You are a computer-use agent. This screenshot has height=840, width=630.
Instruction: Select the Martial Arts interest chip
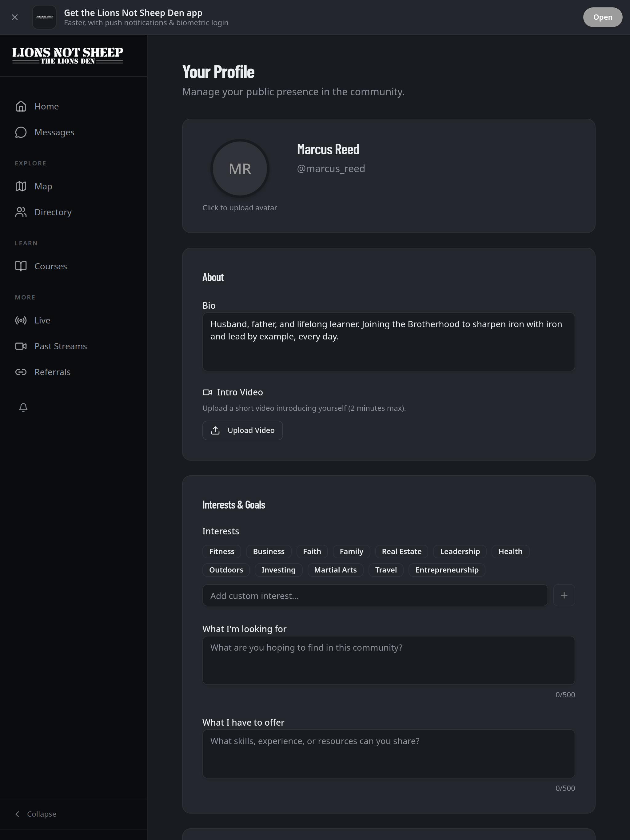(x=336, y=570)
